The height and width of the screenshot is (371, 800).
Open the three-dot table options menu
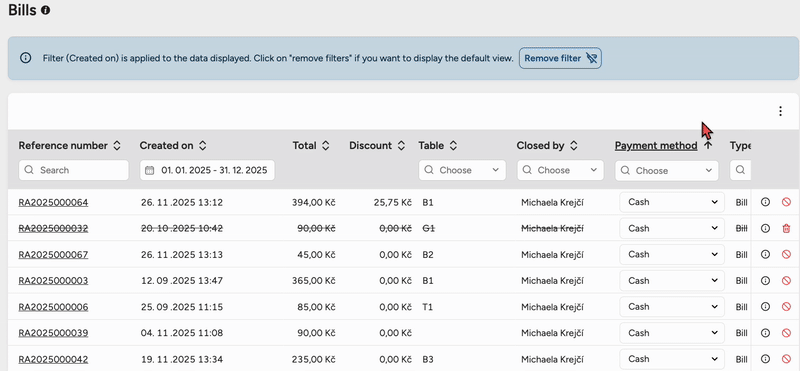click(780, 111)
